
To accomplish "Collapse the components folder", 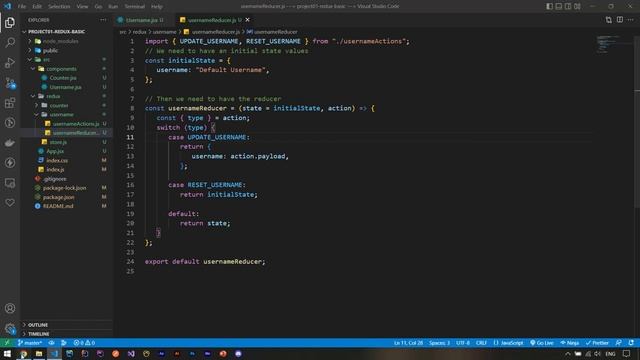I will [61, 69].
